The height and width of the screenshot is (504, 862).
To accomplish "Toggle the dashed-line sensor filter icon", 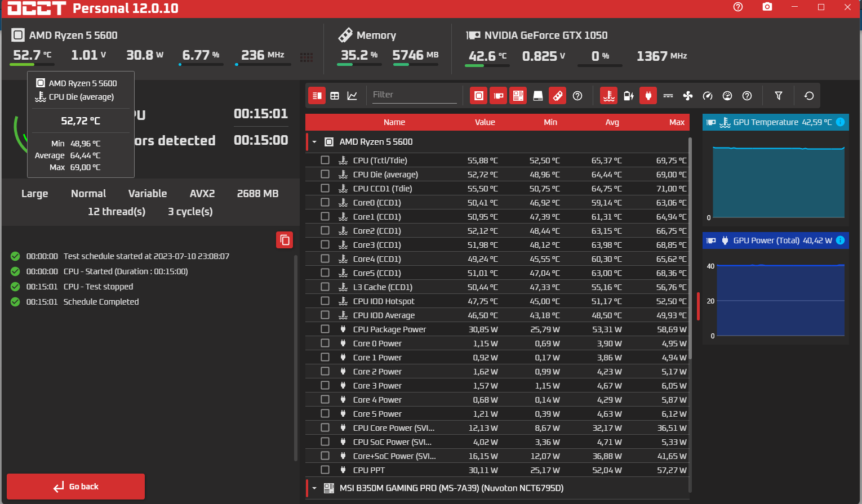I will tap(668, 96).
